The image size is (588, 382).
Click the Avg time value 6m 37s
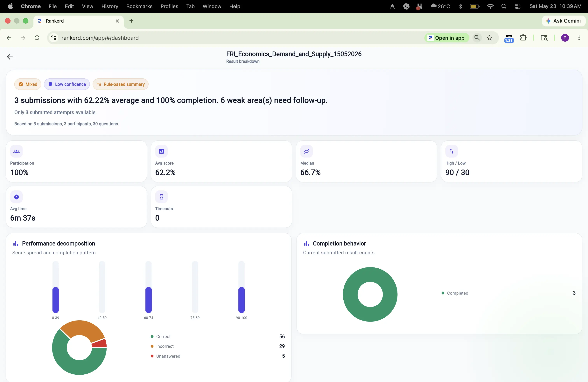[x=23, y=218]
